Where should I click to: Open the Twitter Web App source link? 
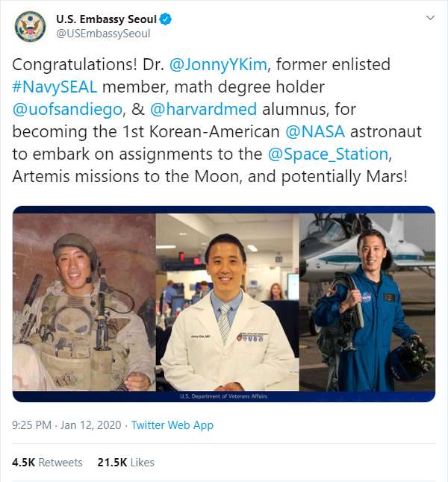coord(172,425)
